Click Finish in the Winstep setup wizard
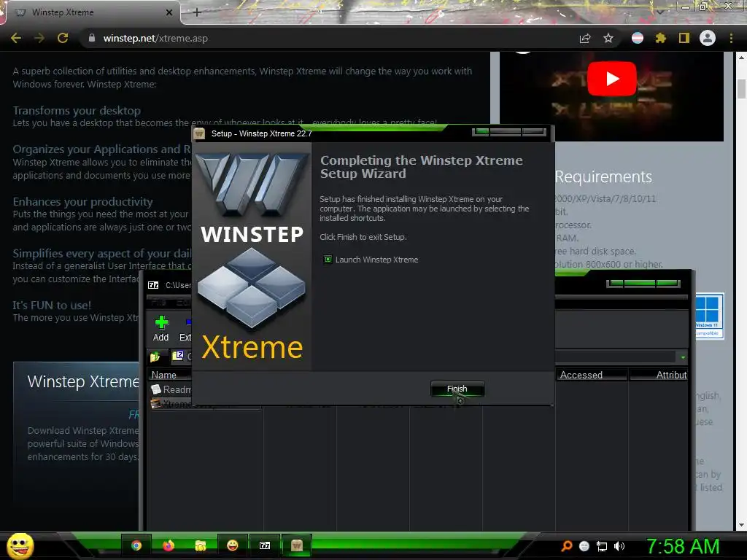 [x=457, y=389]
